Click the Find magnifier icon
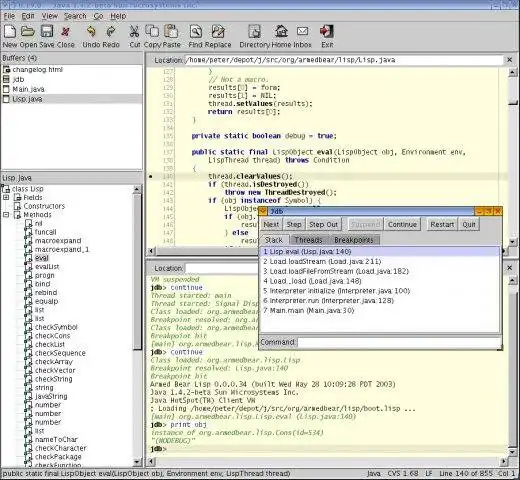Viewport: 520px width, 480px height. 196,31
